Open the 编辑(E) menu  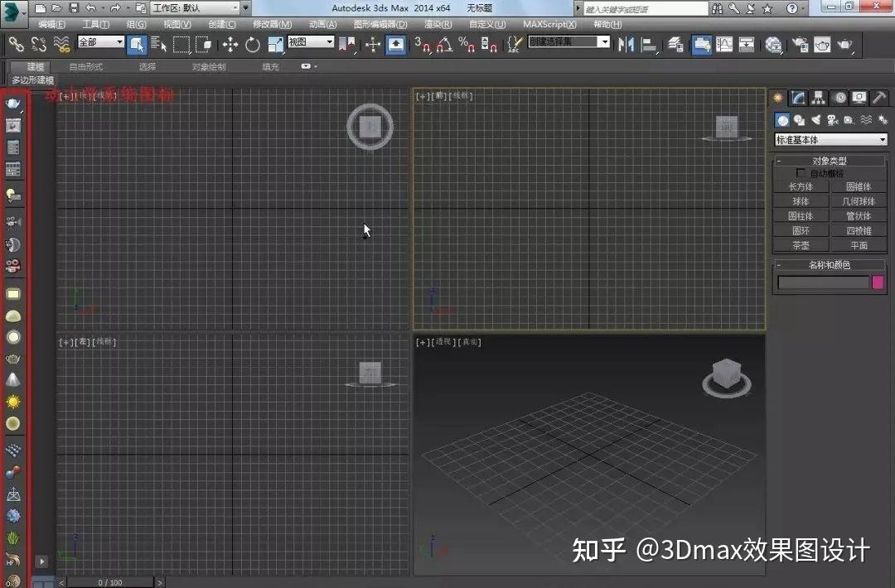(x=51, y=24)
